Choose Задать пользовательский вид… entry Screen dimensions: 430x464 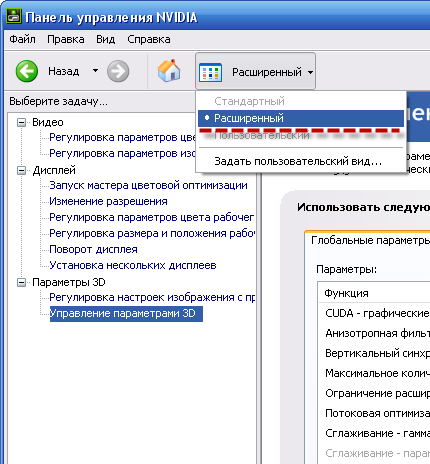tap(301, 161)
